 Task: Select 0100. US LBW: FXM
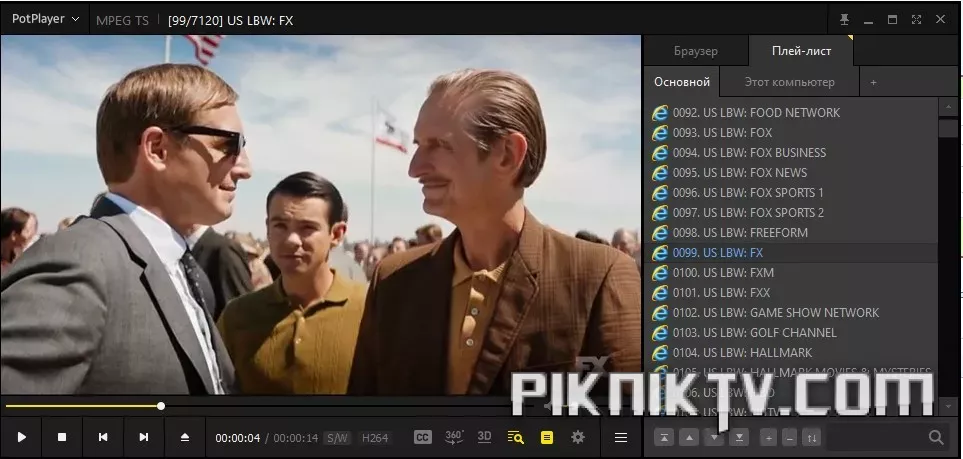[x=791, y=272]
